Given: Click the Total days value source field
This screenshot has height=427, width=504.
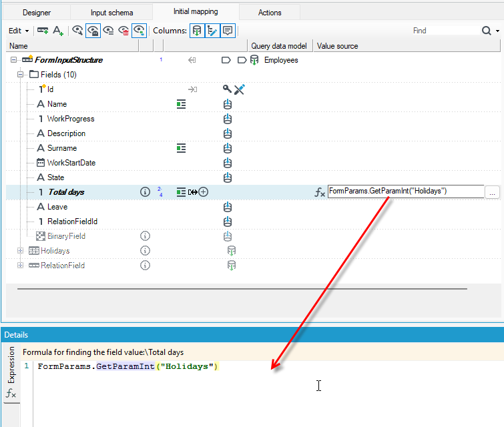Looking at the screenshot, I should point(406,191).
